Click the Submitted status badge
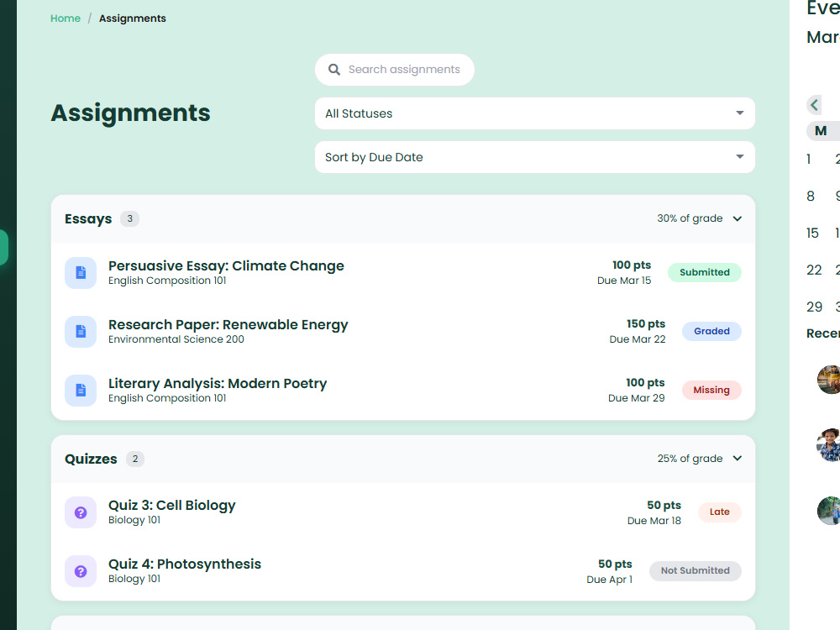840x630 pixels. click(x=705, y=272)
